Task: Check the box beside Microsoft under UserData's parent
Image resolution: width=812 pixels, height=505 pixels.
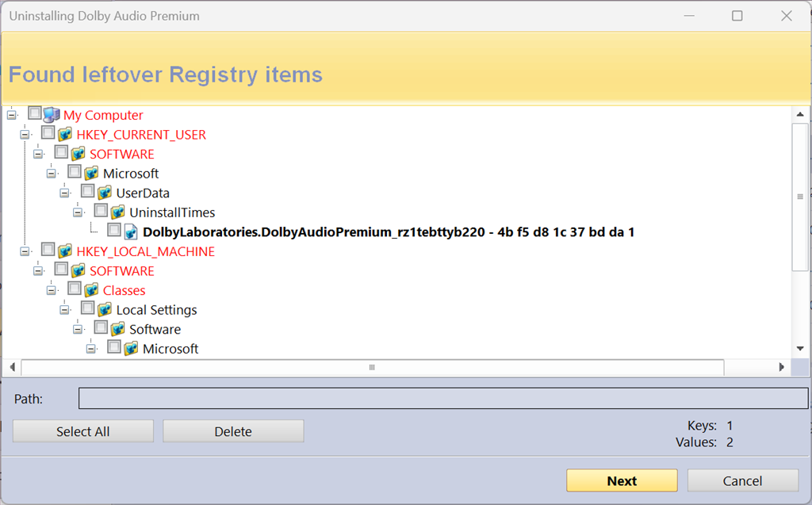Action: 75,171
